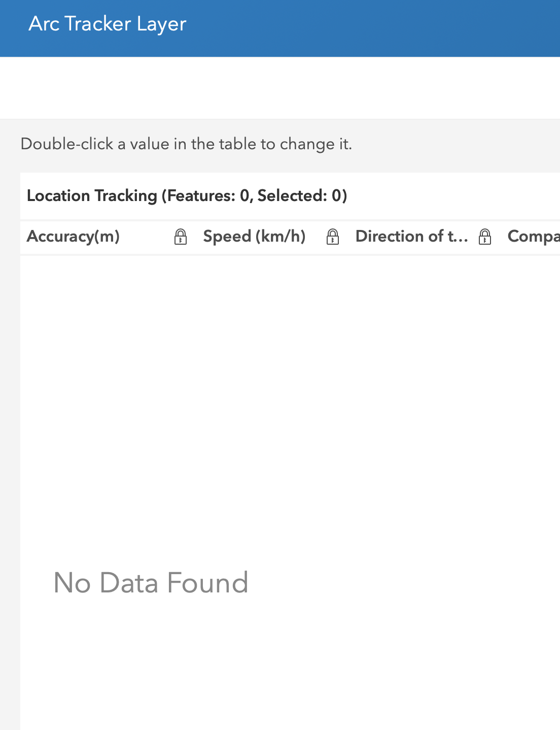Click the No Data Found message
Image resolution: width=560 pixels, height=730 pixels.
150,583
